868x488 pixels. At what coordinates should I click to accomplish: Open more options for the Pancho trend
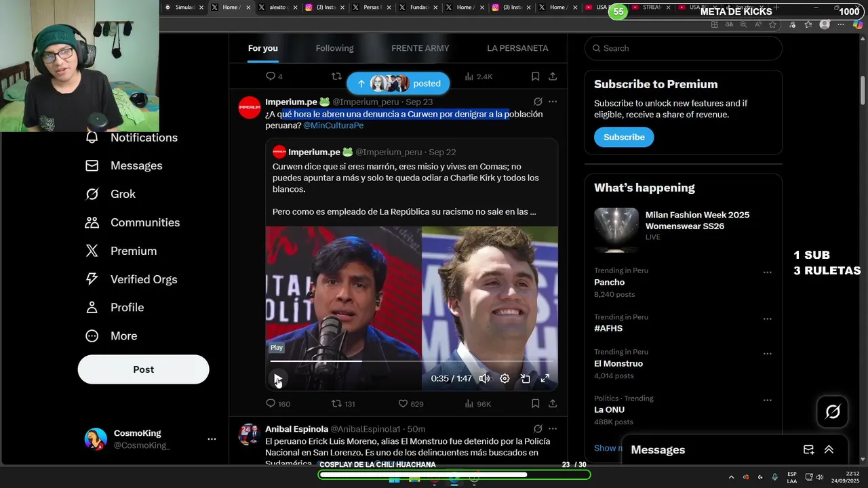768,272
